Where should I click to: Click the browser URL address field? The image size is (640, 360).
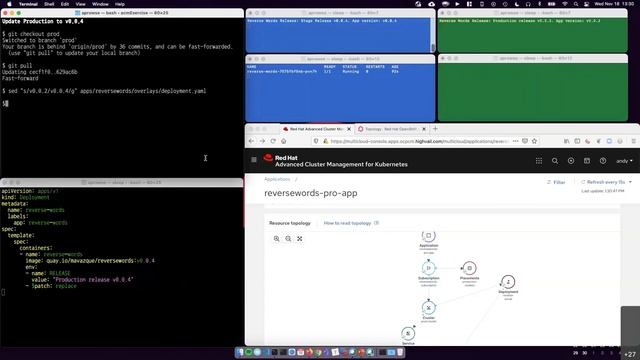click(420, 141)
